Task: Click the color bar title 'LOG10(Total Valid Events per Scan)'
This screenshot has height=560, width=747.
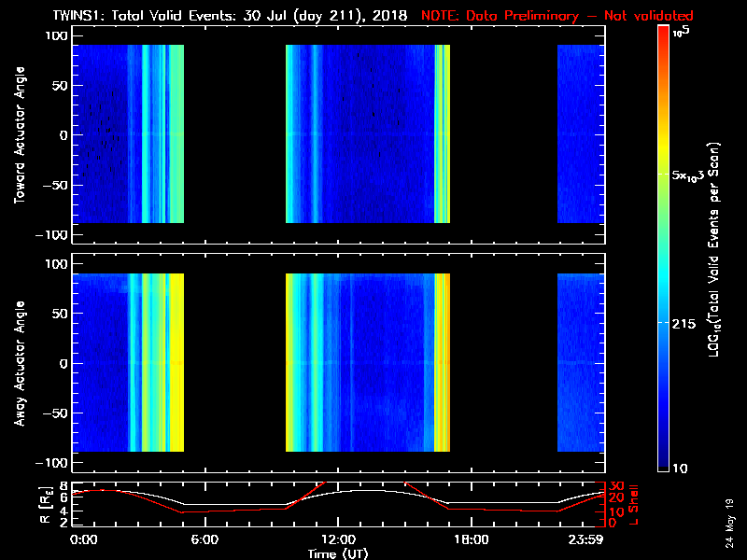Action: [x=714, y=249]
